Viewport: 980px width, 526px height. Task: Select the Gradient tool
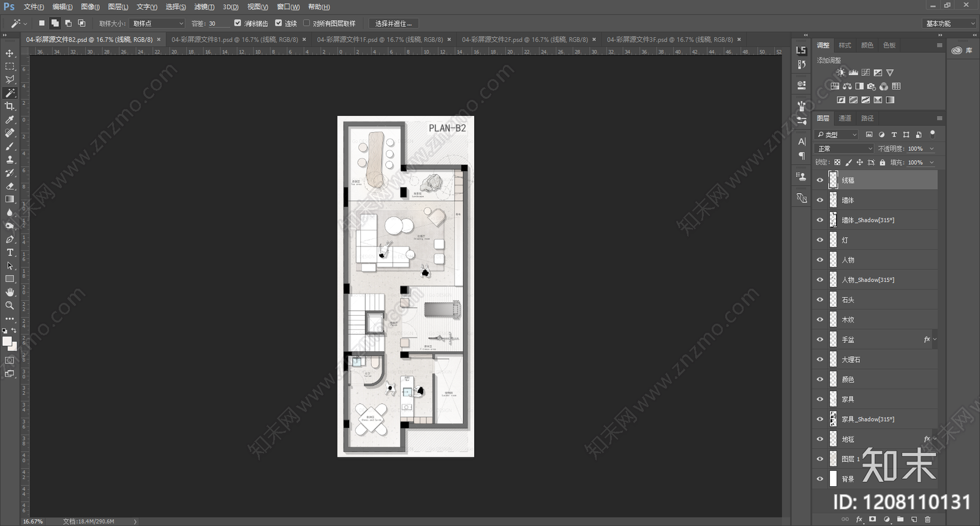10,199
